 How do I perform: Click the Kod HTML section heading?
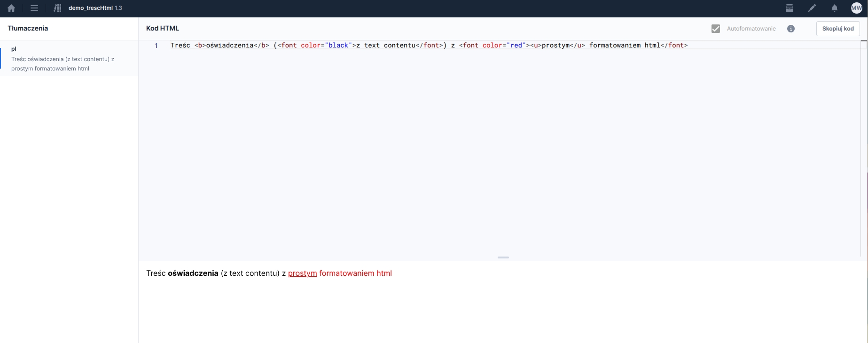[163, 28]
